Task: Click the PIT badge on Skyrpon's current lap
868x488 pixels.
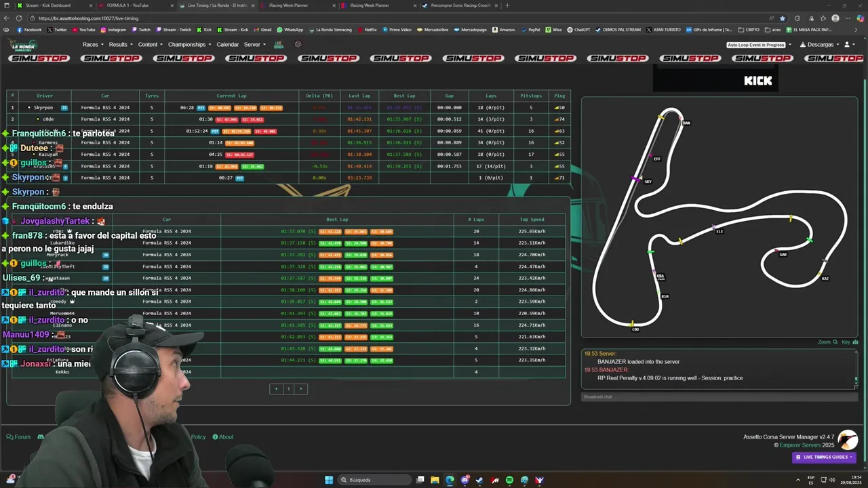Action: (201, 108)
